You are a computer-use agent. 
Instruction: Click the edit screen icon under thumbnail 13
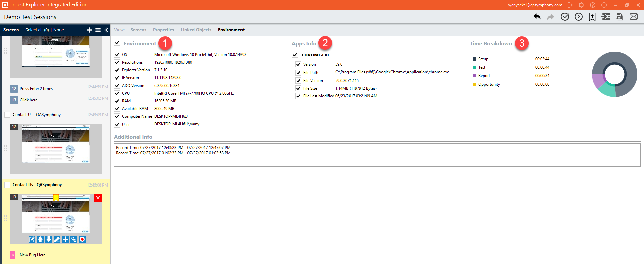point(32,239)
